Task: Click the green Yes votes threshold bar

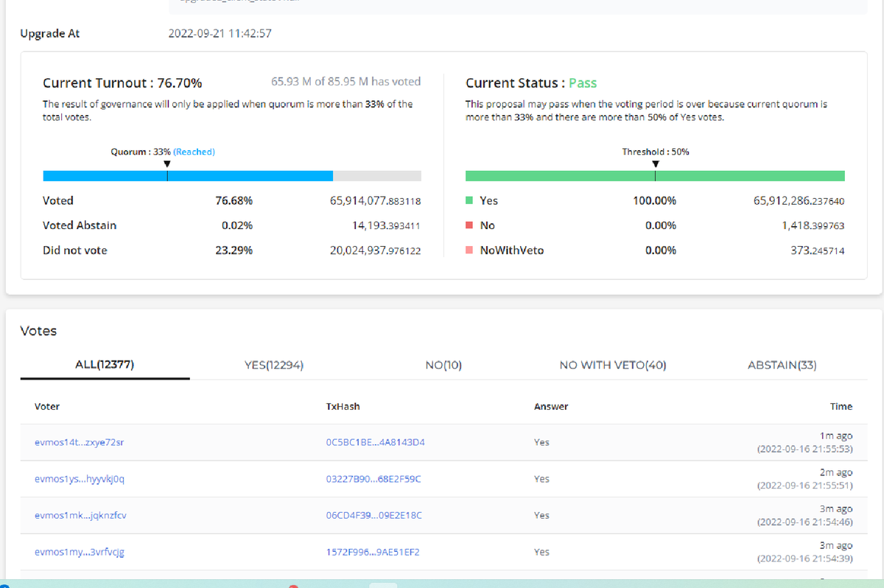Action: (655, 176)
